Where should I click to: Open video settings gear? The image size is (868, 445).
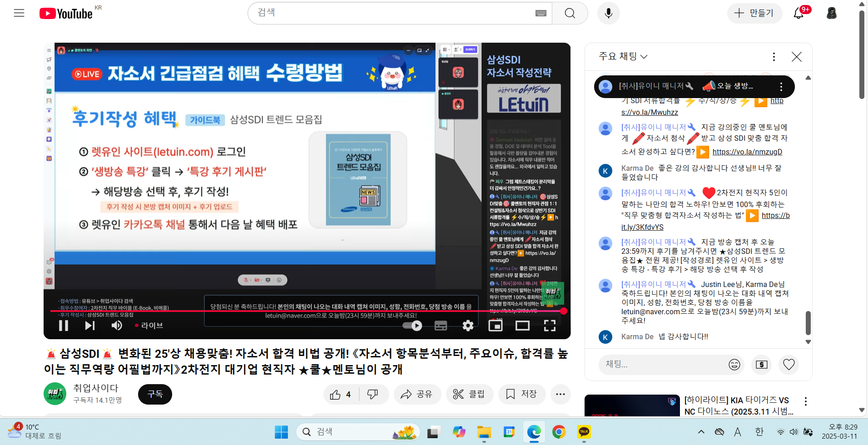(468, 326)
